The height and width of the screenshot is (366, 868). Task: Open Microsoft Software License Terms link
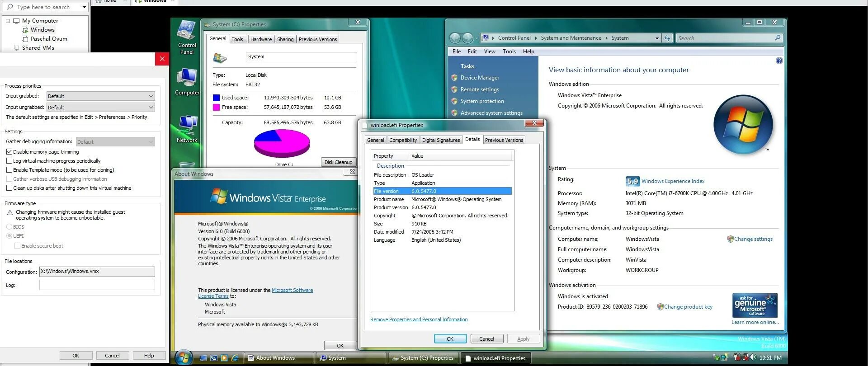click(255, 293)
